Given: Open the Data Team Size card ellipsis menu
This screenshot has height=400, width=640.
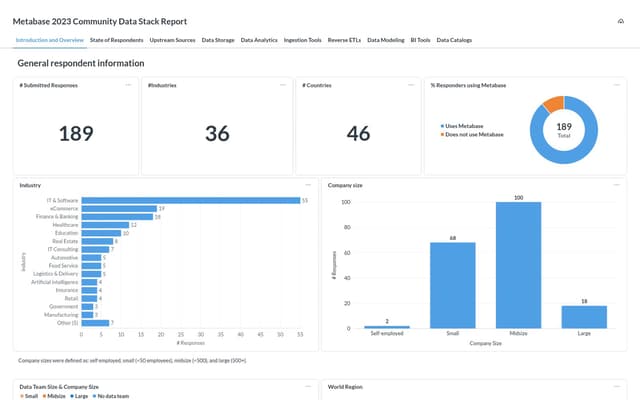Looking at the screenshot, I should click(x=308, y=387).
